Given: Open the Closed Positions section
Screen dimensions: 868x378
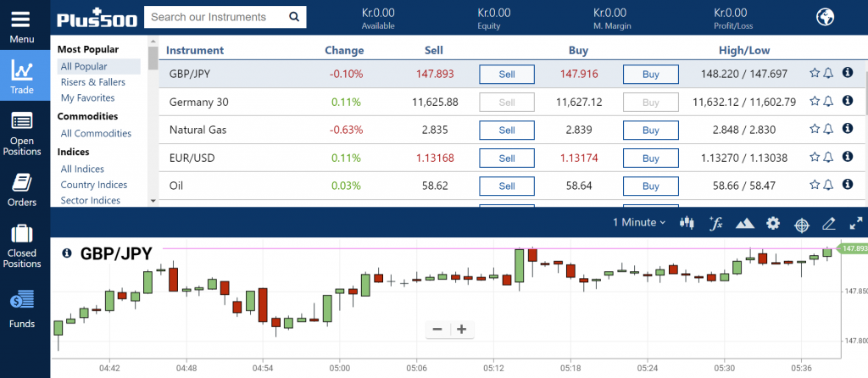Looking at the screenshot, I should tap(22, 245).
